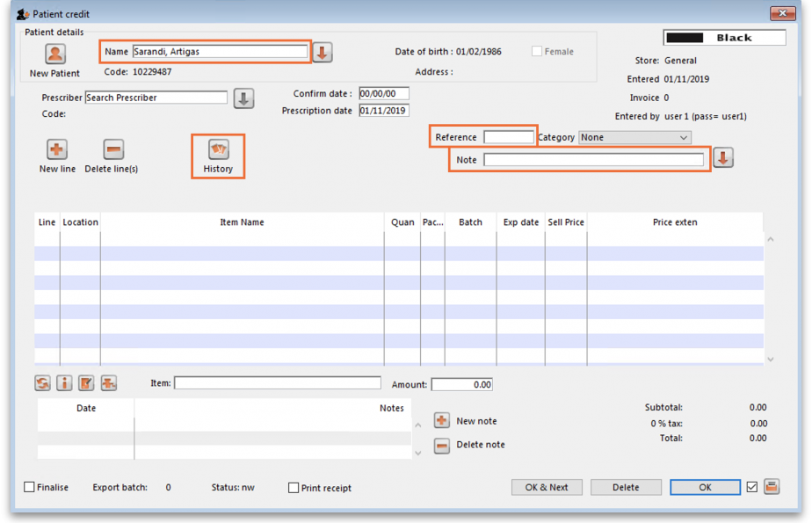The width and height of the screenshot is (812, 523).
Task: Tick the Finalise checkbox
Action: pos(30,488)
